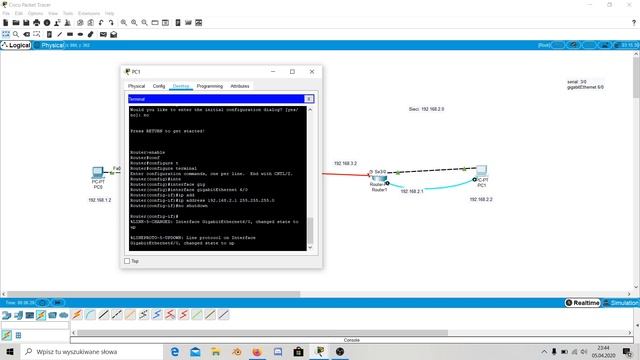Open Microsoft Edge from the taskbar
This screenshot has height=360, width=640.
(x=175, y=351)
